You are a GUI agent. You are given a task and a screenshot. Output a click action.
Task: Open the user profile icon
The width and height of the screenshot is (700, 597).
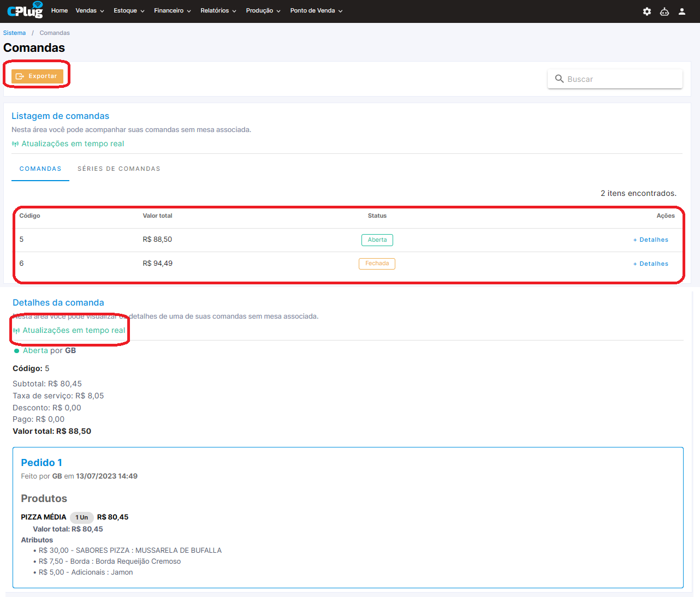(681, 11)
